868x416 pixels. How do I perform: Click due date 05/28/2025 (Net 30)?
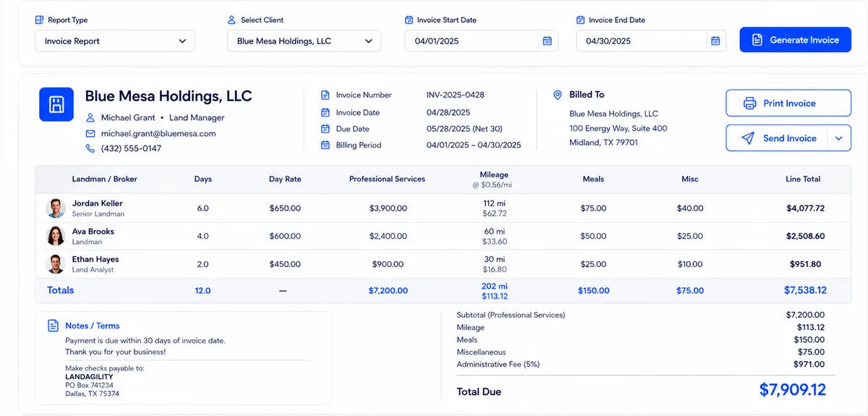point(464,129)
